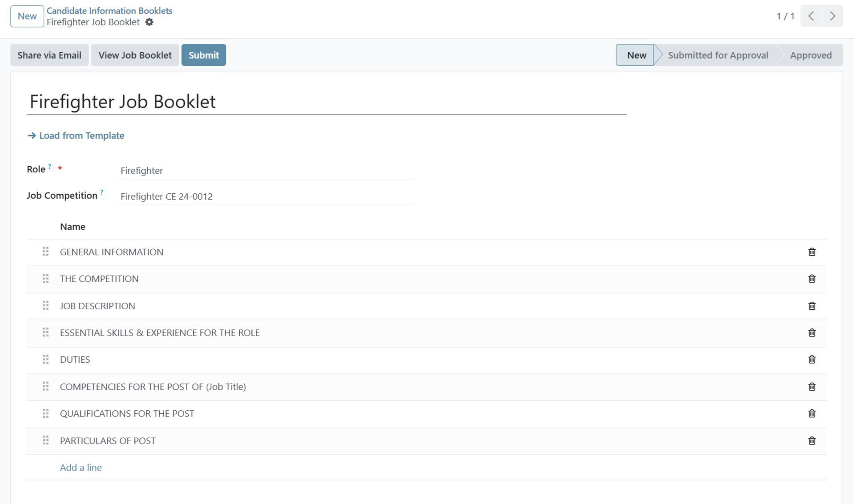The height and width of the screenshot is (504, 854).
Task: Remove the JOB DESCRIPTION line via trash icon
Action: click(x=812, y=306)
